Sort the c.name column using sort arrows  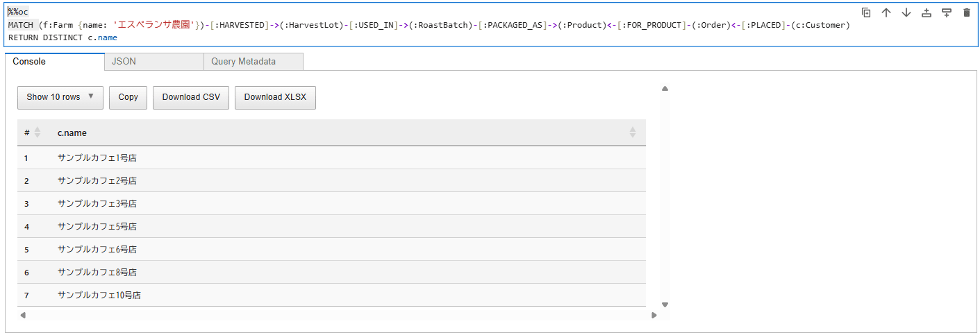tap(633, 132)
